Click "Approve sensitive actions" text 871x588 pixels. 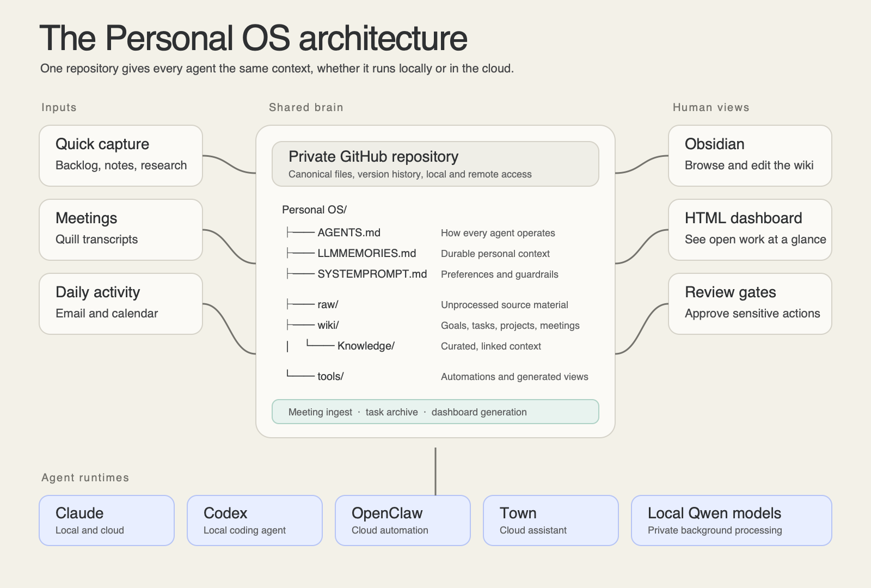(752, 314)
